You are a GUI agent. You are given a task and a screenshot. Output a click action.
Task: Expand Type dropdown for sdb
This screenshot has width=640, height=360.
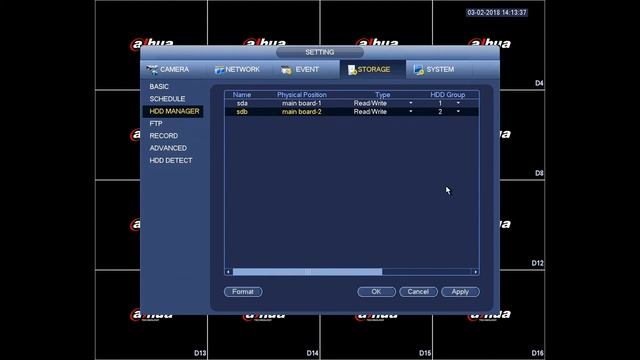tap(411, 111)
